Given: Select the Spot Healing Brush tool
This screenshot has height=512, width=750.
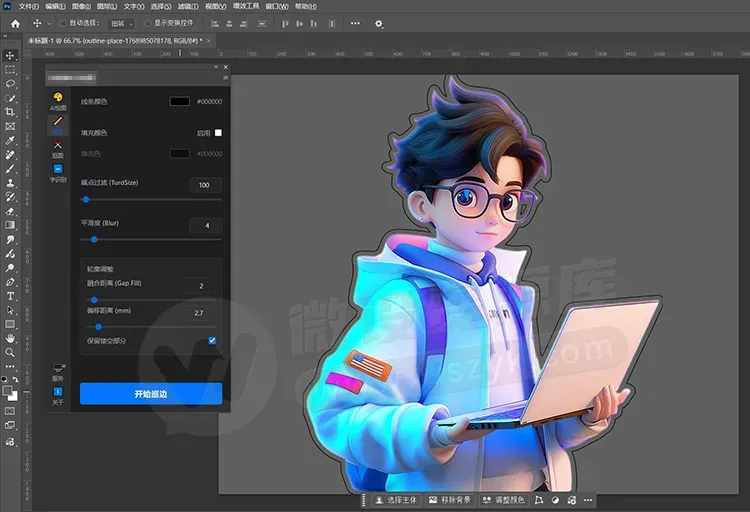Looking at the screenshot, I should click(10, 155).
